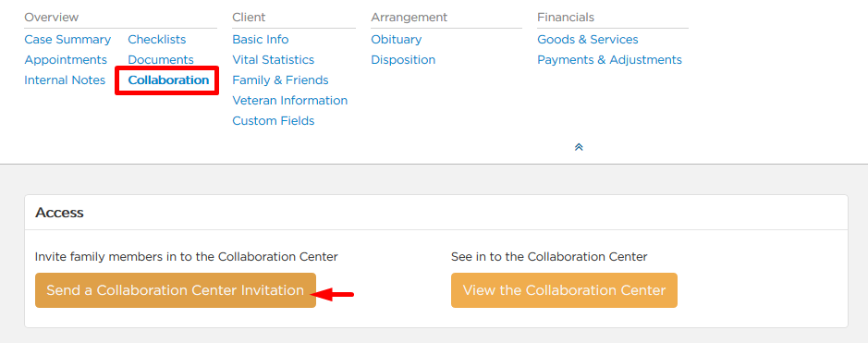The image size is (868, 343).
Task: Go to Vital Statistics
Action: pyautogui.click(x=274, y=60)
